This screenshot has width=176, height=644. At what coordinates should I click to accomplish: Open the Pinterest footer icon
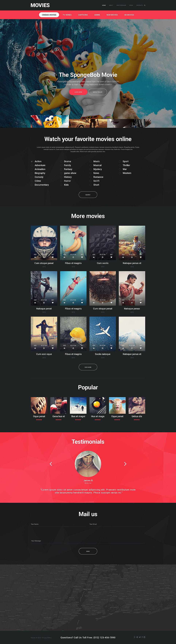tap(137, 637)
